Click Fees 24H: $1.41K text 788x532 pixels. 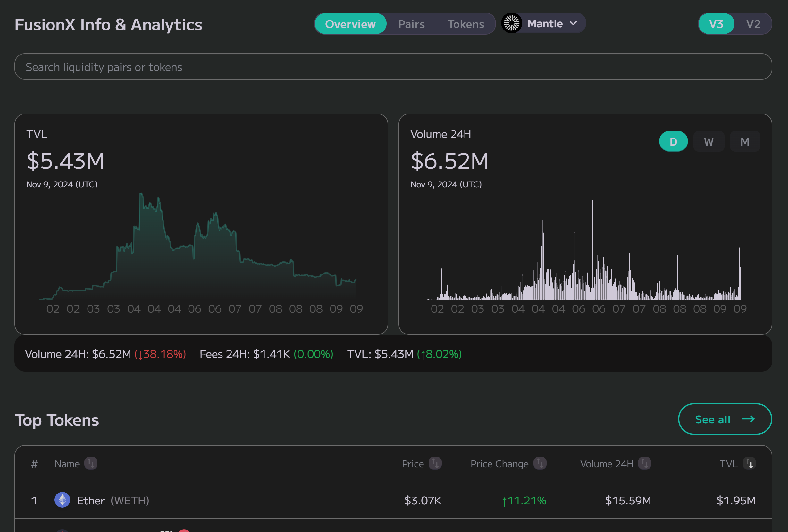tap(245, 354)
